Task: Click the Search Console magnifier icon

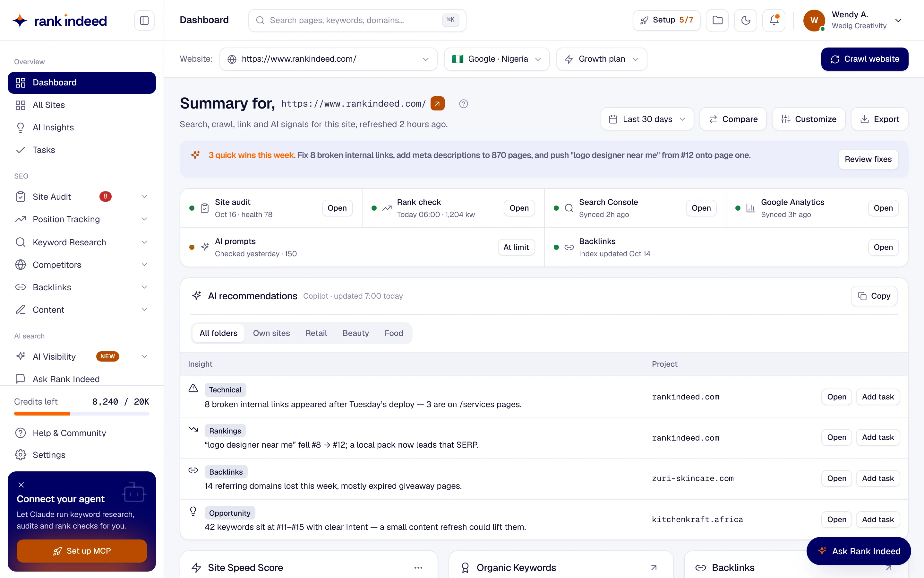Action: 569,208
